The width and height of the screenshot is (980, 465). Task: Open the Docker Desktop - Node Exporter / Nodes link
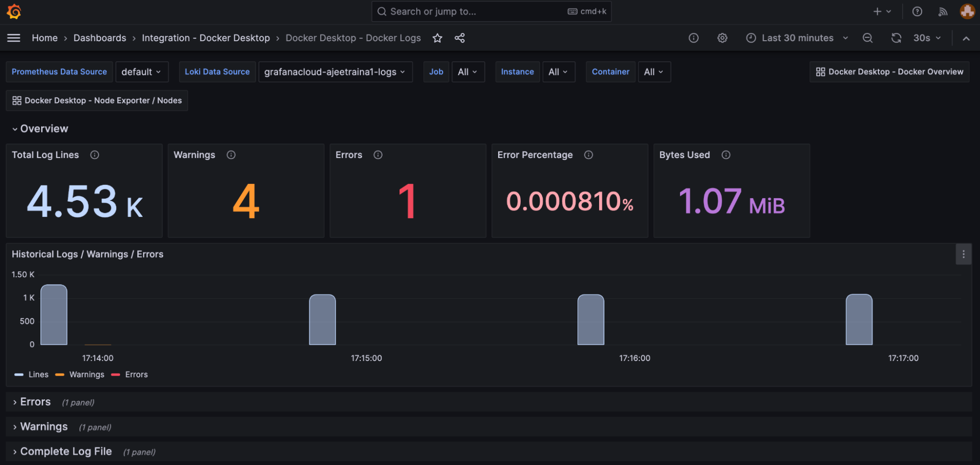pyautogui.click(x=97, y=100)
